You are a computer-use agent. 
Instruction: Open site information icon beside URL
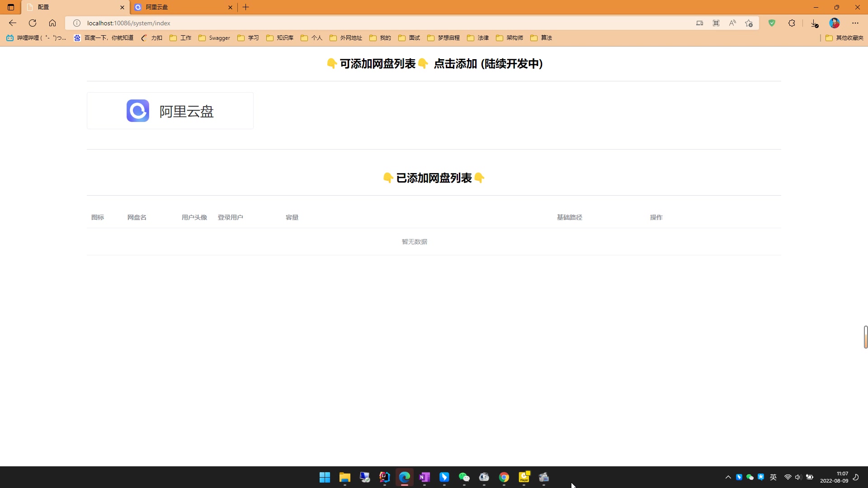coord(77,23)
